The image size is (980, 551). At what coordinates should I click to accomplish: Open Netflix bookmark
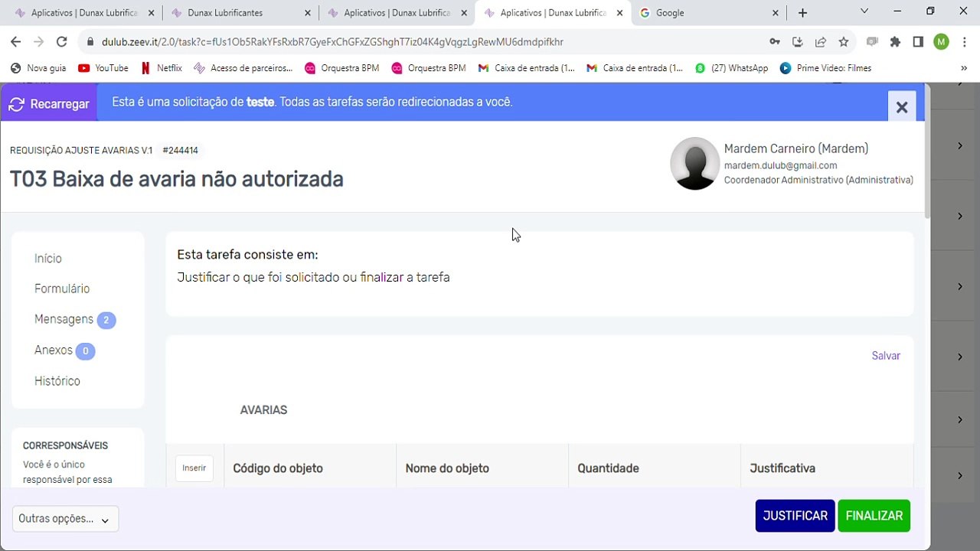click(162, 68)
